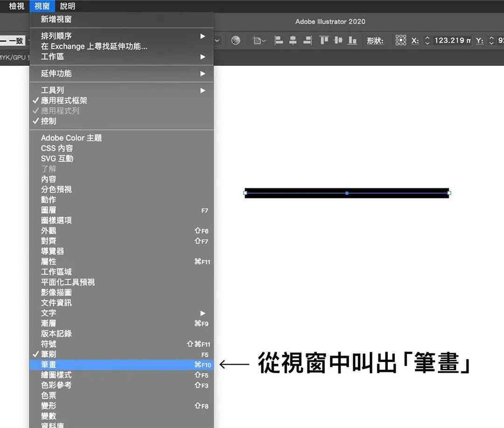The image size is (504, 428).
Task: Open the 變數 panel
Action: pyautogui.click(x=121, y=416)
